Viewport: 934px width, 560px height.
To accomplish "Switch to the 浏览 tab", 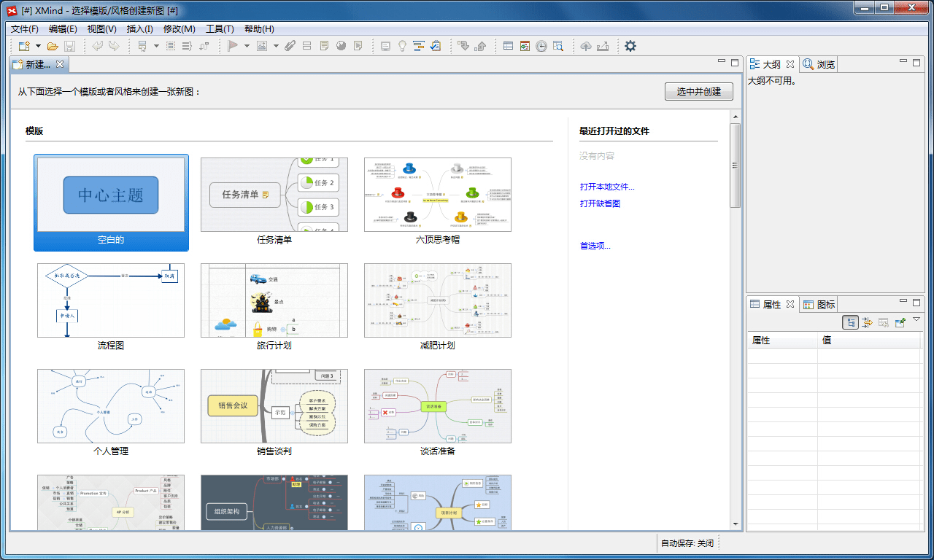I will tap(819, 64).
